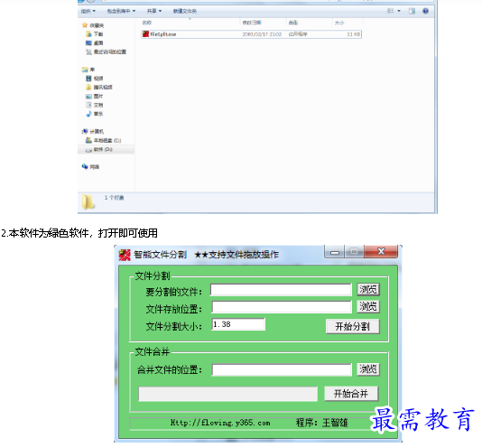Open 腾讯视频 folder in sidebar
The width and height of the screenshot is (482, 448).
point(99,88)
